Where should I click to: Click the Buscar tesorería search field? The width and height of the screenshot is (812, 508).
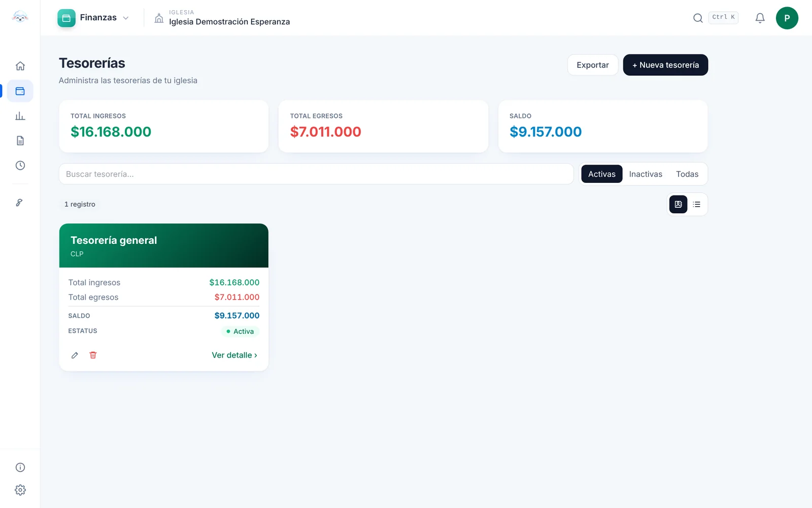point(316,174)
